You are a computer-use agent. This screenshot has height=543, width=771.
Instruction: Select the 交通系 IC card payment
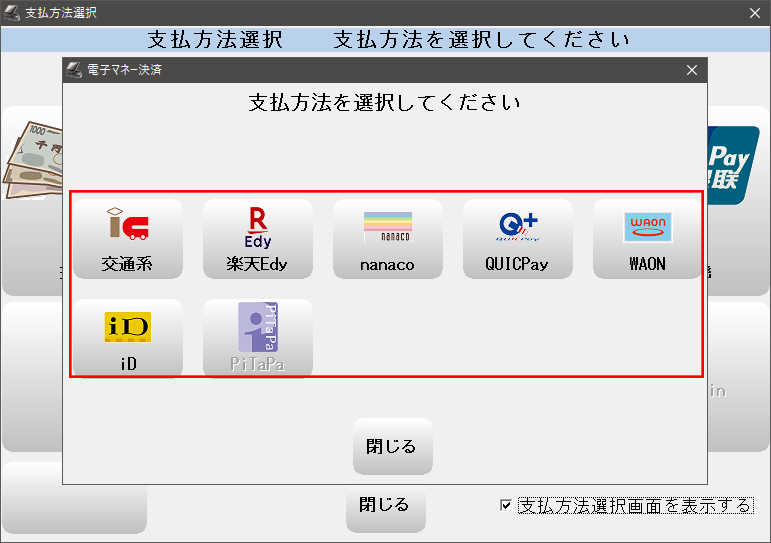tap(127, 239)
